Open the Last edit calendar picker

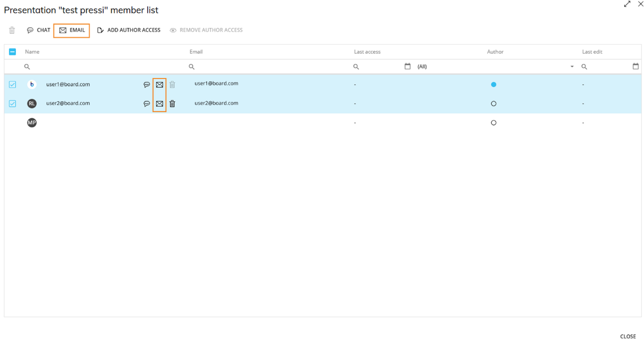(x=635, y=66)
